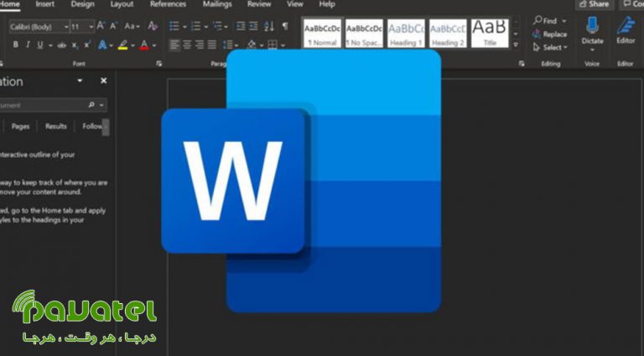Viewport: 644px width, 356px height.
Task: Open the View tab
Action: point(295,4)
